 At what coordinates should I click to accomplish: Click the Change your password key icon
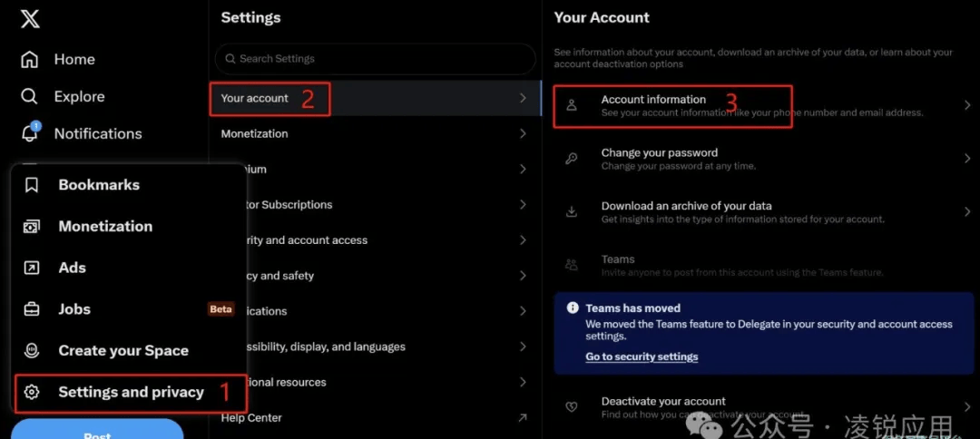[572, 159]
